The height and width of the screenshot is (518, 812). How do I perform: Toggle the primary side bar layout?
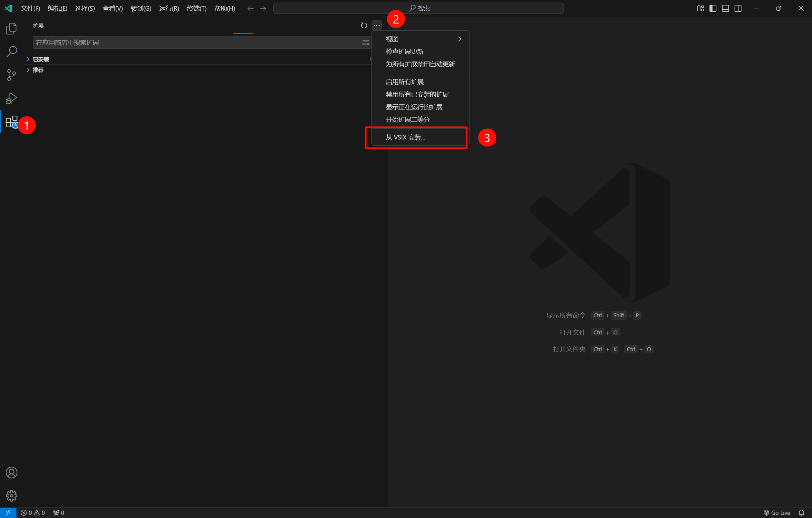[x=712, y=8]
